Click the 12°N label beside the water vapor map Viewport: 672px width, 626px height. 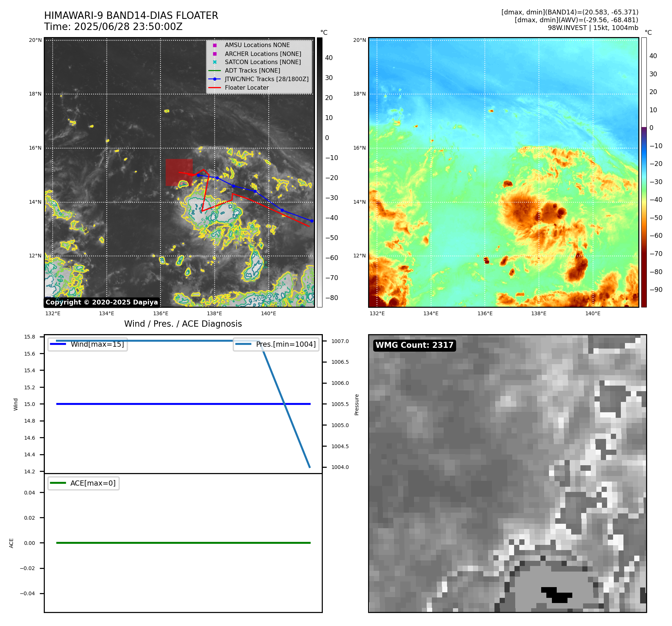click(360, 256)
